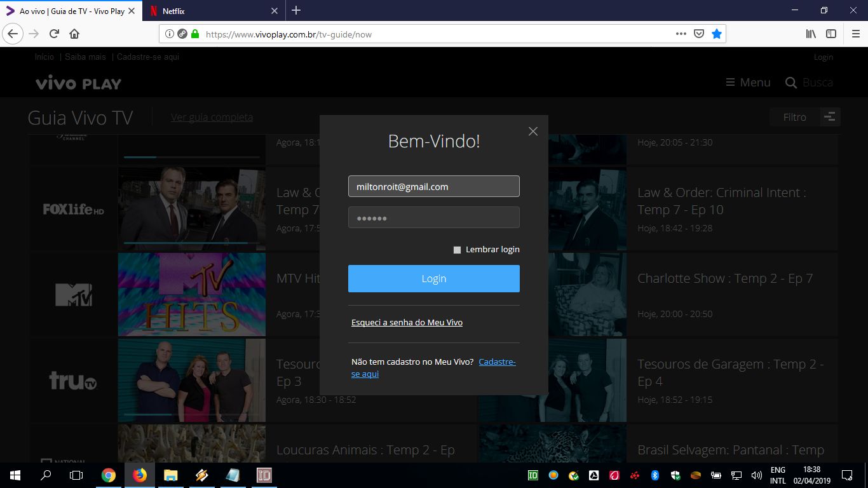
Task: Select the truTV channel logo
Action: pos(74,381)
